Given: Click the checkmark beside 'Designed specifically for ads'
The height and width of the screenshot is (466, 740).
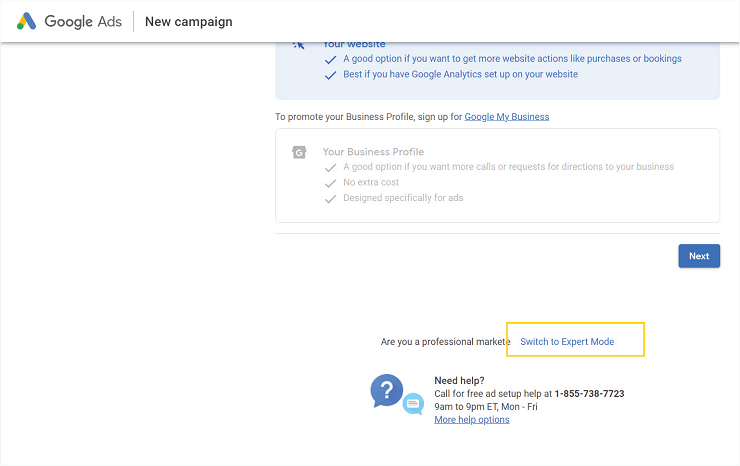Looking at the screenshot, I should click(330, 199).
